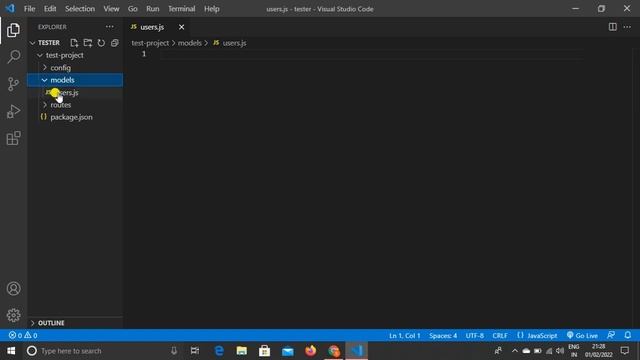640x360 pixels.
Task: Click the New Folder icon in explorer
Action: pyautogui.click(x=88, y=43)
